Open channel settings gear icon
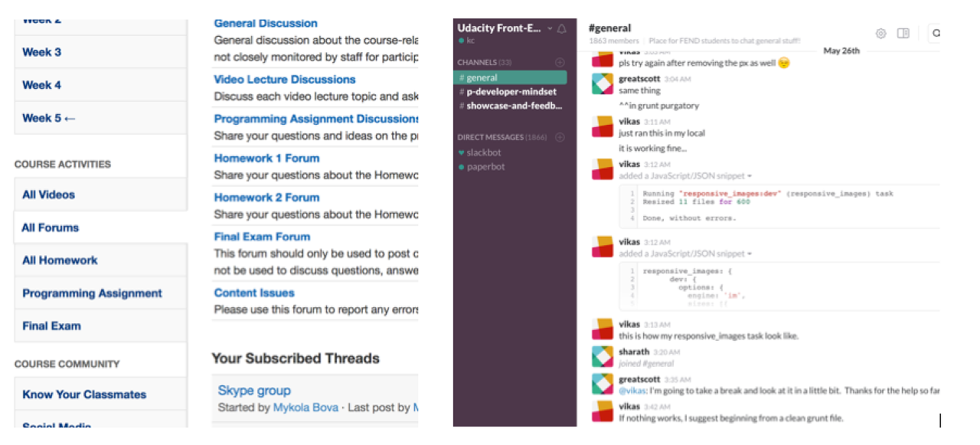Screen dimensions: 980x445 880,33
